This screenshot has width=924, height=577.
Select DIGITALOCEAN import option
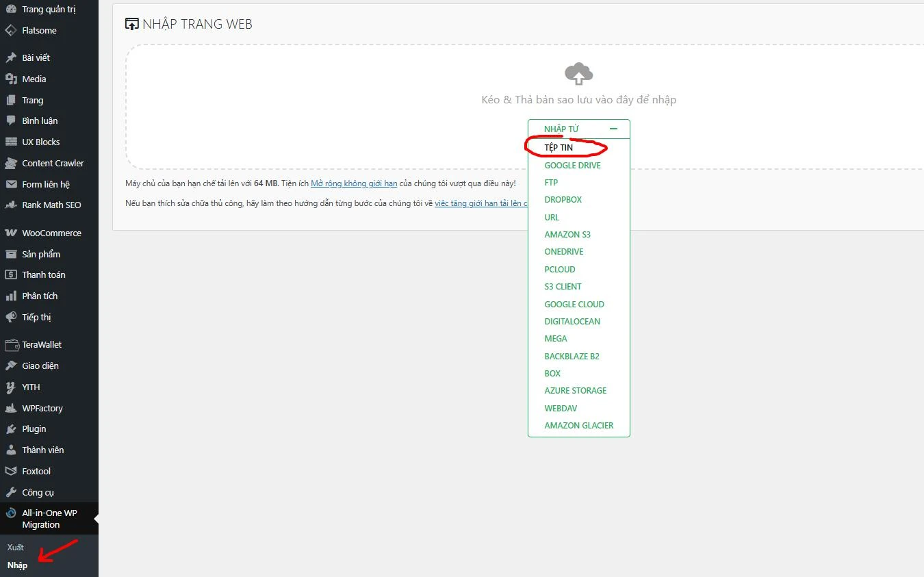point(572,321)
